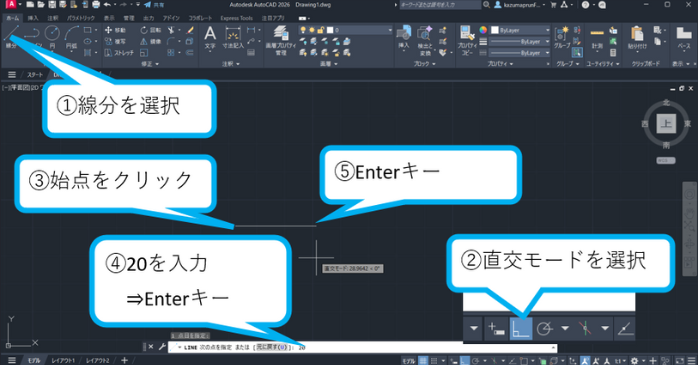698x365 pixels.
Task: Open the ByLayer linetype dropdown
Action: (520, 53)
